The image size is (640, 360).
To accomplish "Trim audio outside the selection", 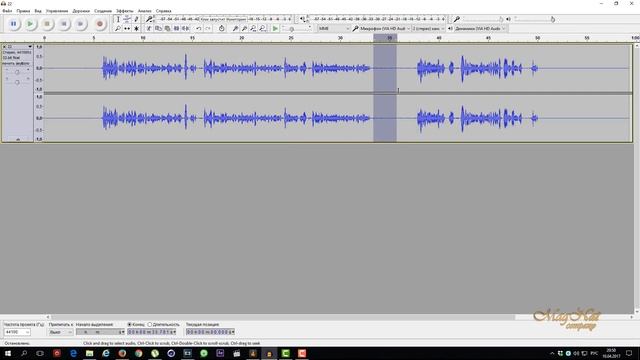I will click(176, 29).
